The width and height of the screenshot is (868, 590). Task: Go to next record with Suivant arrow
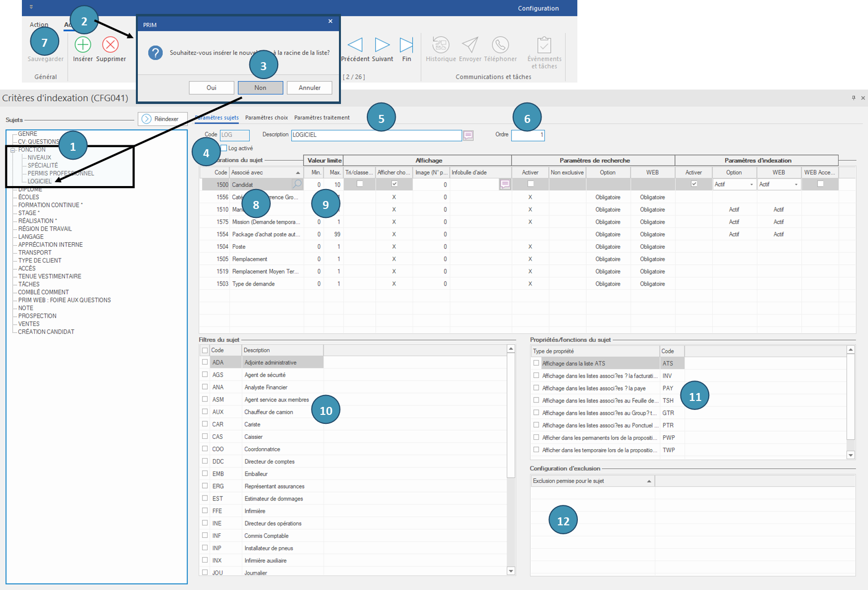(382, 45)
